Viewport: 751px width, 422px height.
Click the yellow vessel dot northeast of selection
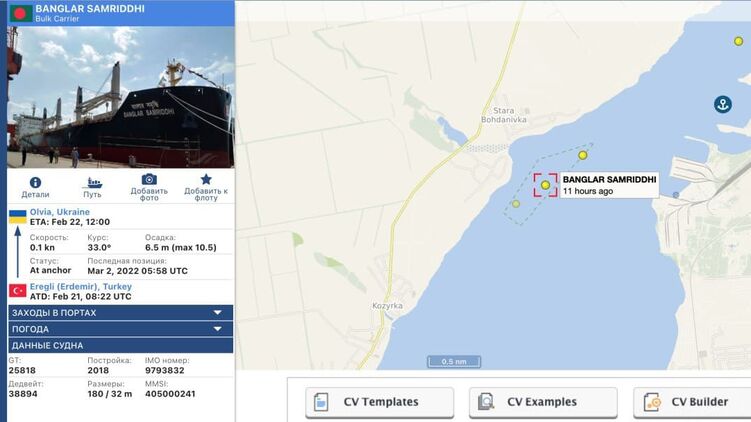coord(582,155)
